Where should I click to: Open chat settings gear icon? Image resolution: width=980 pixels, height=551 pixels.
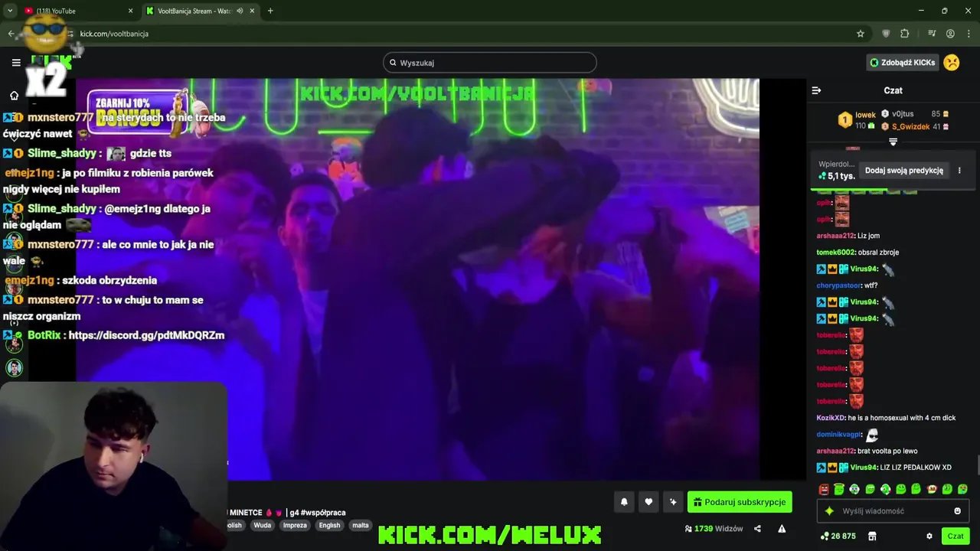click(x=929, y=536)
